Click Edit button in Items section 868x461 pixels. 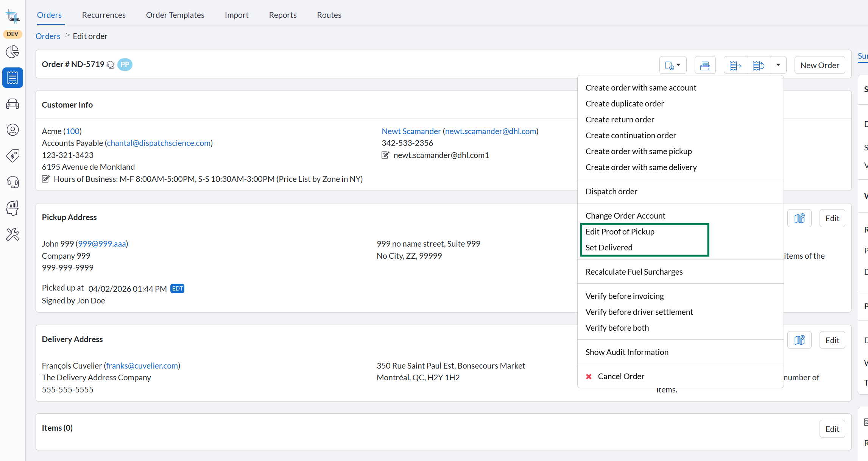(832, 429)
